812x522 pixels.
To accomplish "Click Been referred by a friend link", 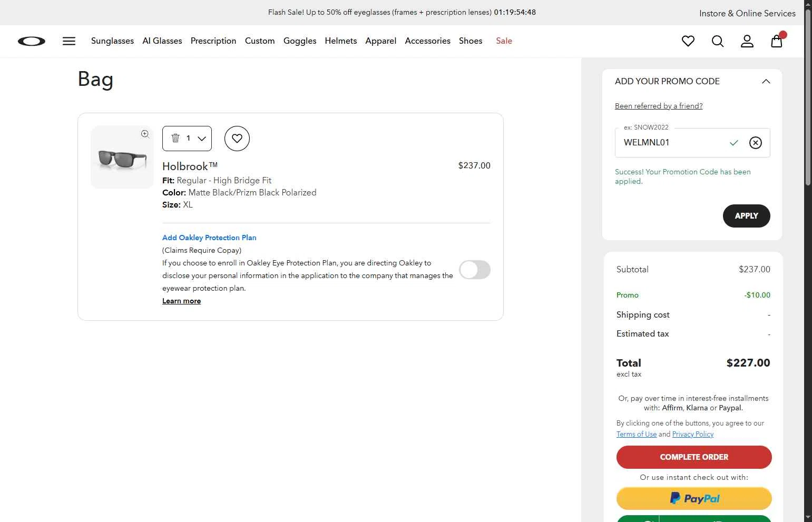I will [x=659, y=106].
